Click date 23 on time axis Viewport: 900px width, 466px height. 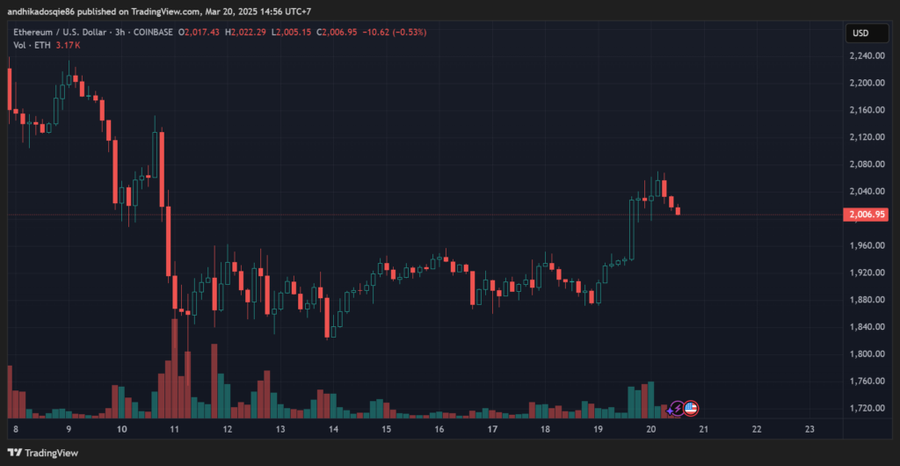[810, 429]
